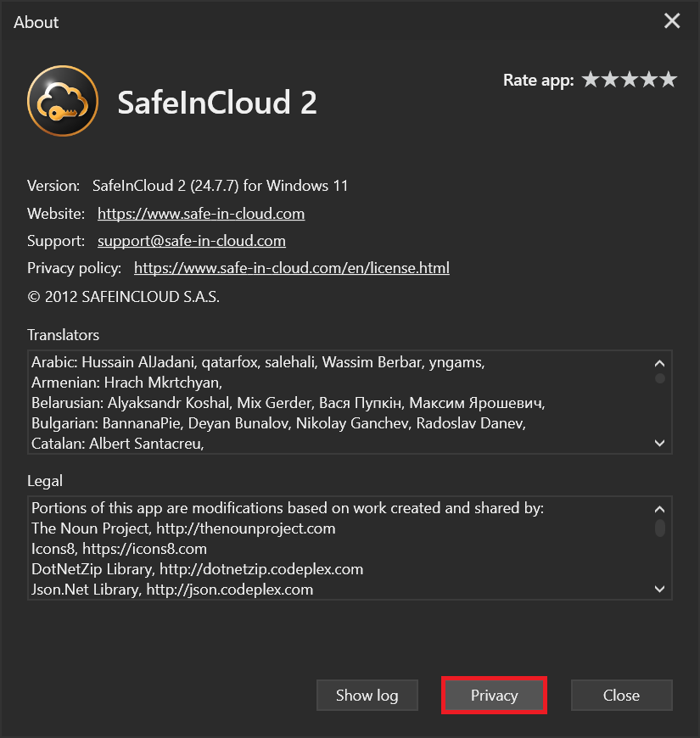
Task: Click the Show log button
Action: 367,696
